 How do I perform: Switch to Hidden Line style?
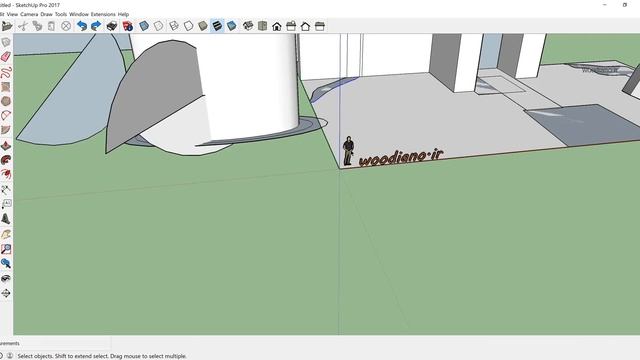coord(188,26)
